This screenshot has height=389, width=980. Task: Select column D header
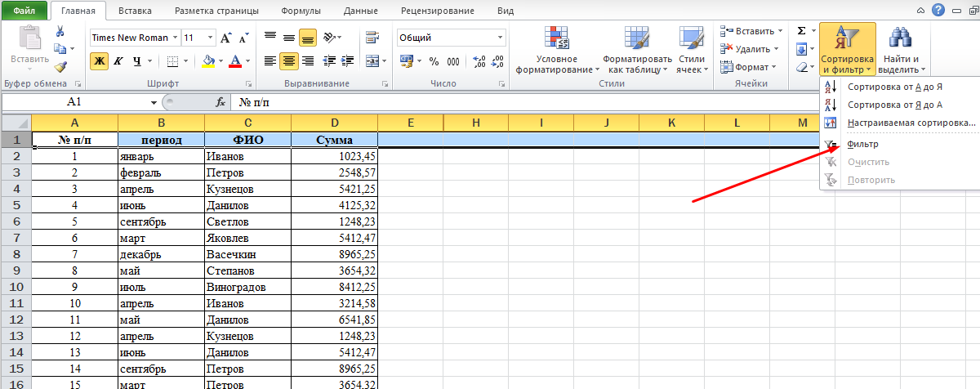click(335, 122)
